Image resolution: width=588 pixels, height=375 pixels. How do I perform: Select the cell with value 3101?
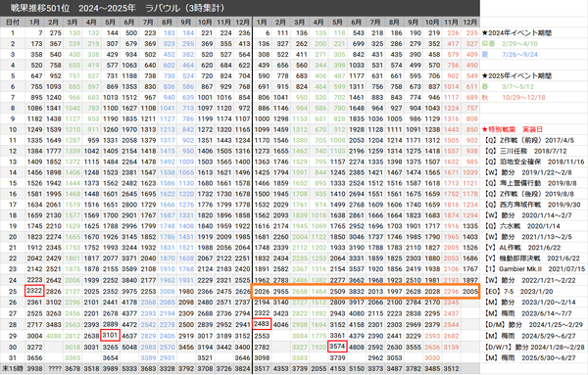[110, 335]
